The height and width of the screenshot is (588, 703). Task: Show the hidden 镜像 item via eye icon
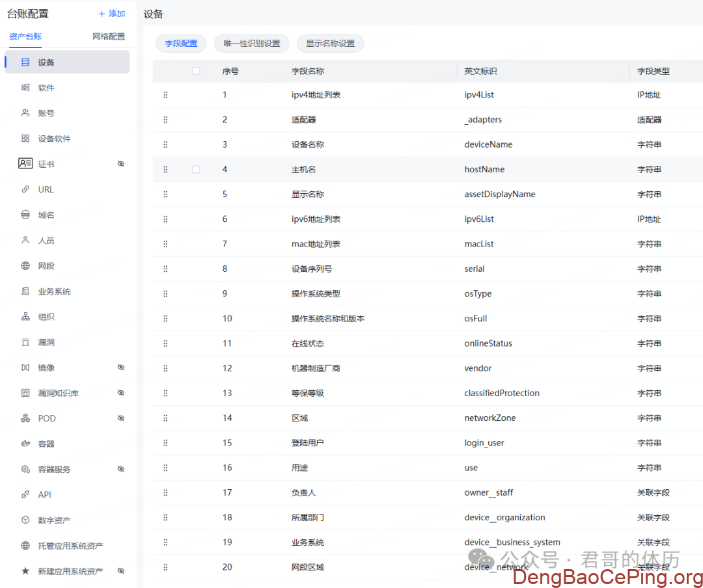tap(120, 367)
